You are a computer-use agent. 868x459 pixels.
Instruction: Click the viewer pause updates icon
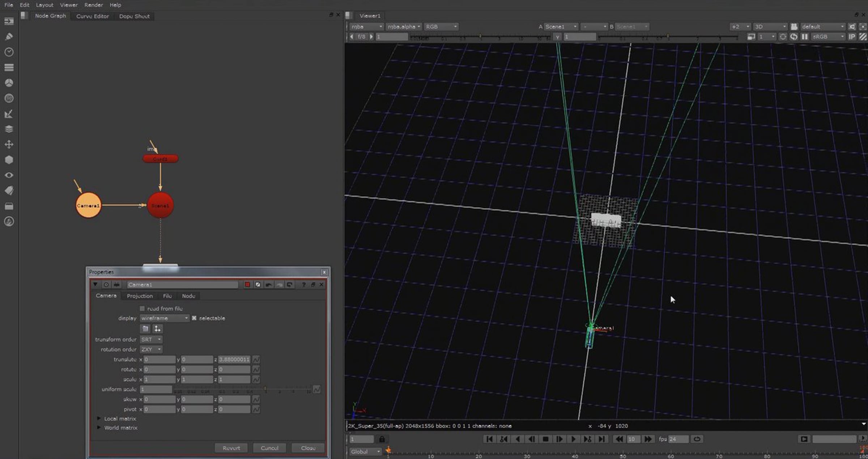click(805, 37)
